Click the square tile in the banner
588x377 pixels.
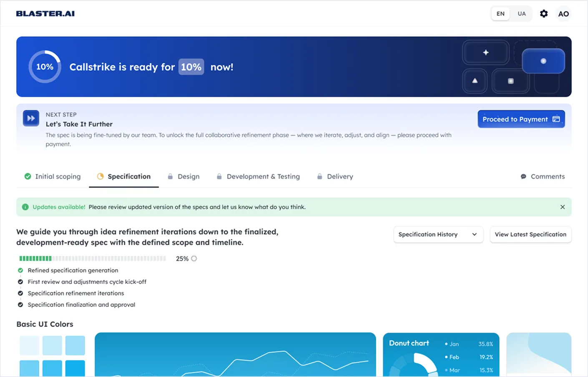(x=510, y=81)
